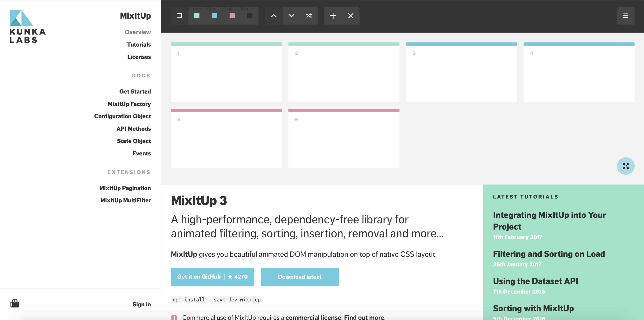
Task: Sort descending with down chevron
Action: pyautogui.click(x=291, y=16)
